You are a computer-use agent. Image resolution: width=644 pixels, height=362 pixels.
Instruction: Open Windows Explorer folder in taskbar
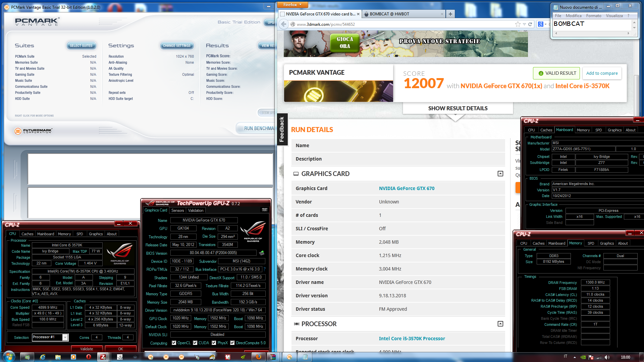click(x=58, y=357)
